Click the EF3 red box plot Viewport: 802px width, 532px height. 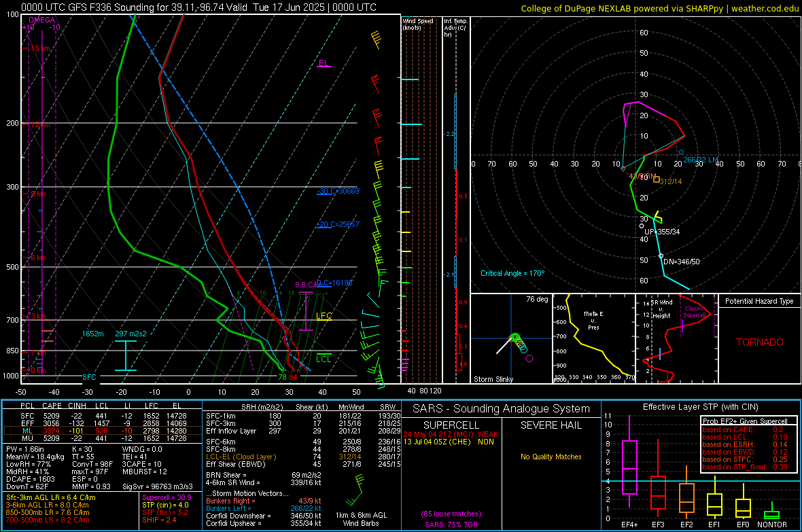pyautogui.click(x=659, y=493)
